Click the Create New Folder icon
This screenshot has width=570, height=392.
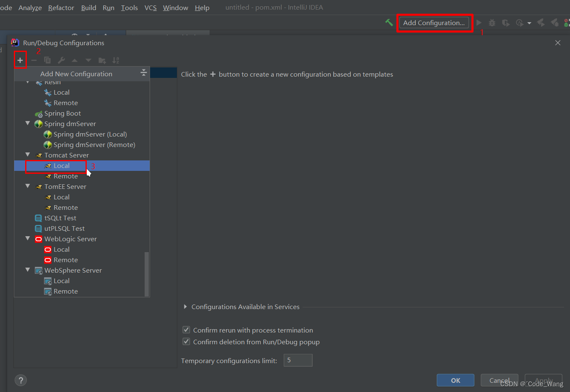tap(102, 60)
